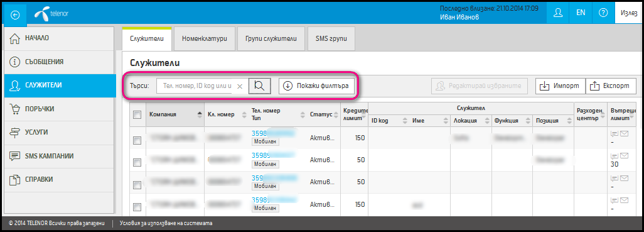Click the SMS chat icon in first employee row
The height and width of the screenshot is (232, 644).
614,133
